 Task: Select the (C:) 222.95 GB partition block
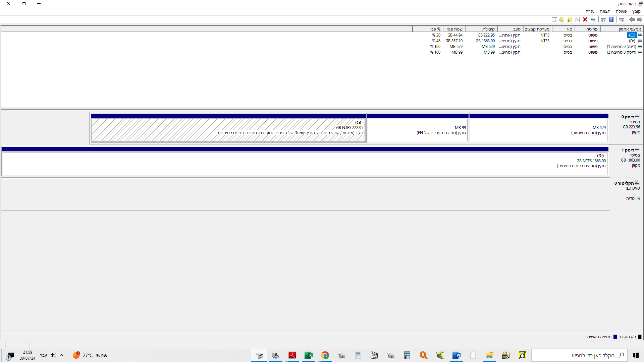pos(228,130)
